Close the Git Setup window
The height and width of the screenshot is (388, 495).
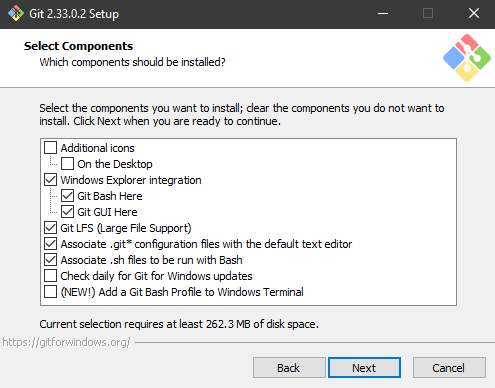474,14
